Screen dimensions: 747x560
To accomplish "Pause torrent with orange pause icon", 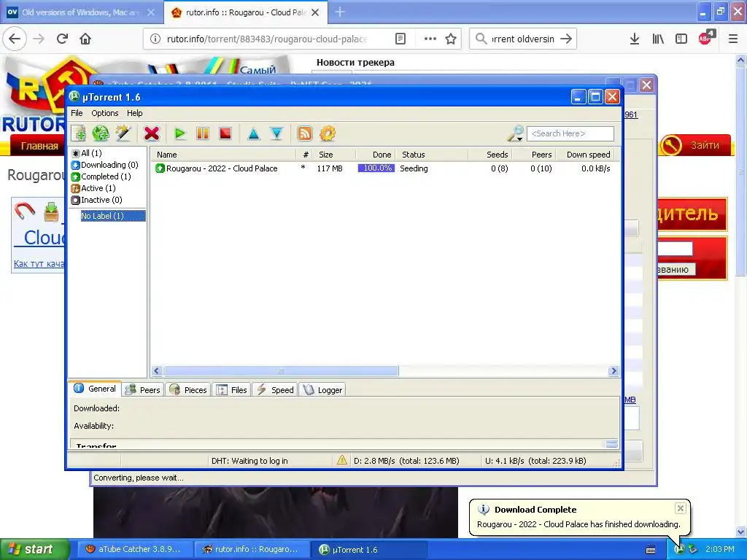I will (203, 134).
